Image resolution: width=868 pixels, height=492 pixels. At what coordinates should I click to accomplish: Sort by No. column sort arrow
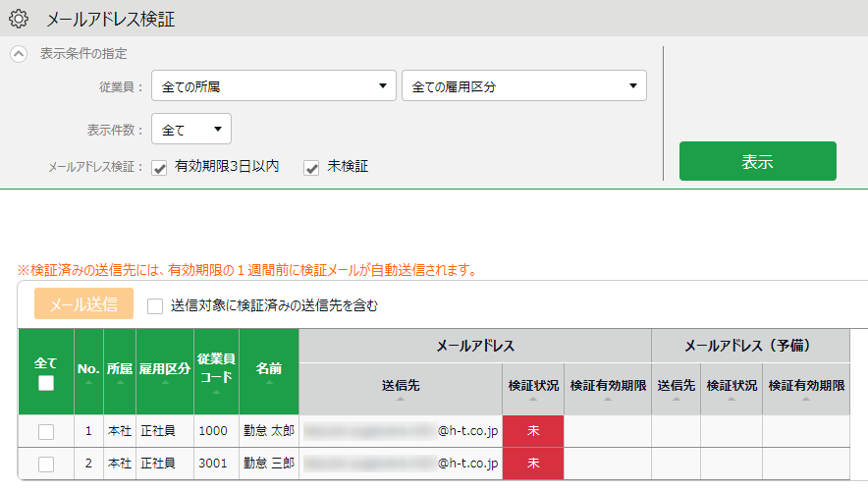coord(88,382)
